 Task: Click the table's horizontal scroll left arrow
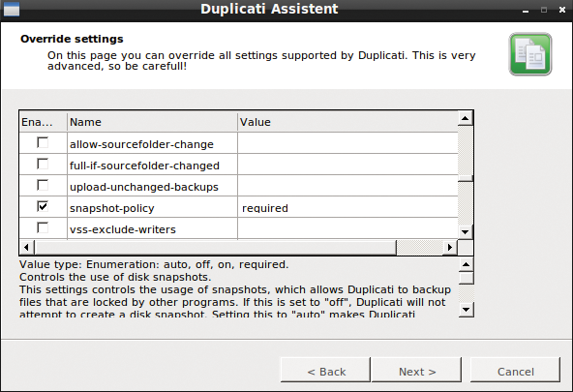pos(27,248)
